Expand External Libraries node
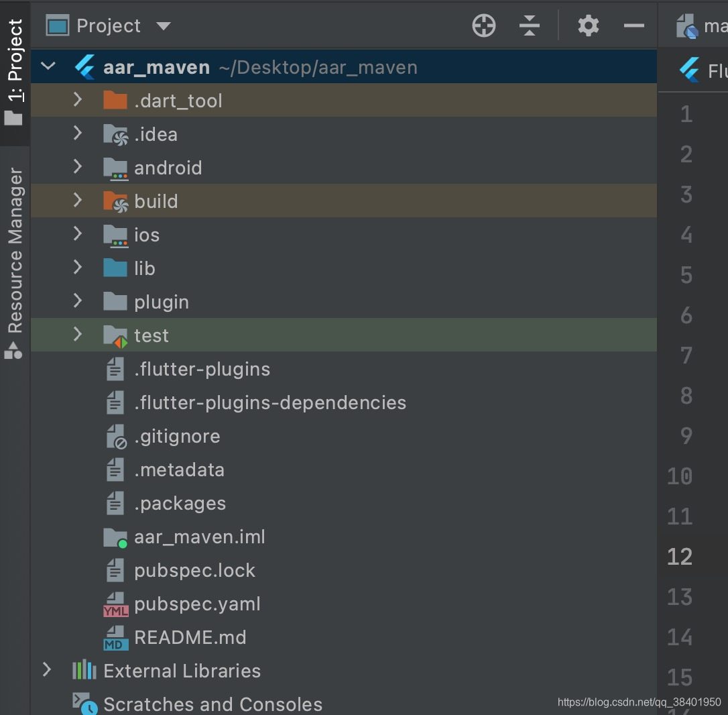This screenshot has width=728, height=715. (47, 669)
